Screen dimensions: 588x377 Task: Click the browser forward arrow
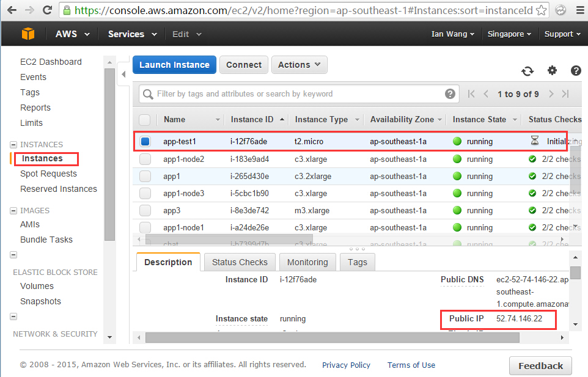29,10
